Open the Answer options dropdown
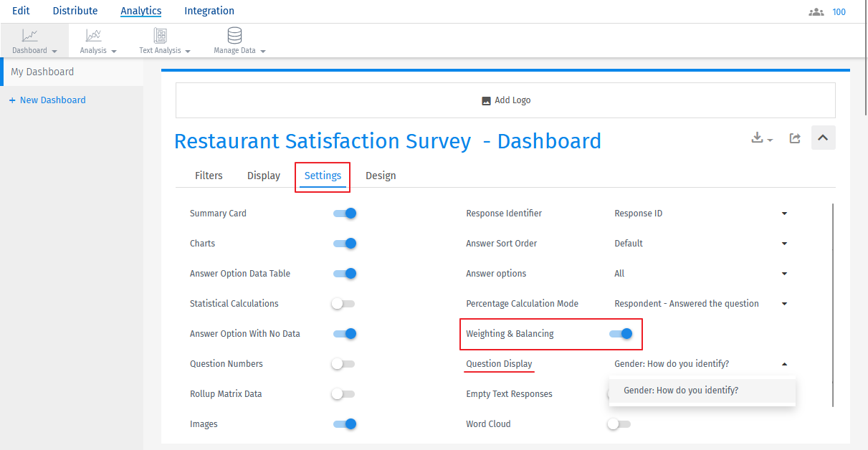This screenshot has height=450, width=868. [x=701, y=274]
